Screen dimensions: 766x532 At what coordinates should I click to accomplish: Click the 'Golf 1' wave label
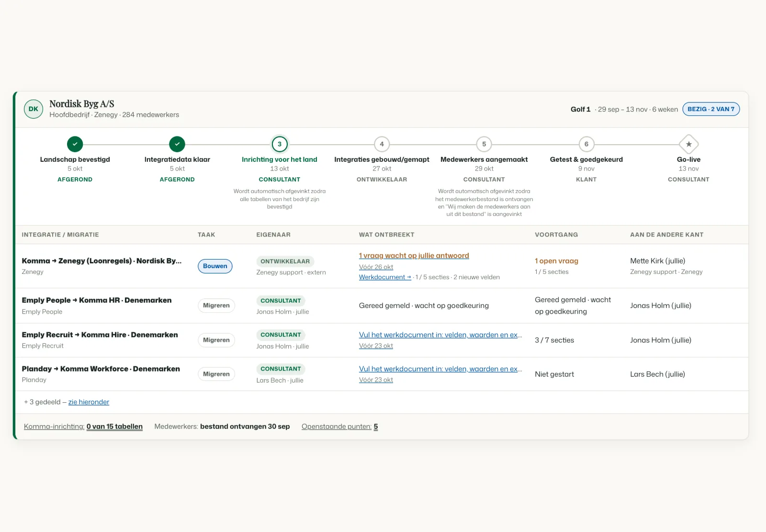(580, 109)
